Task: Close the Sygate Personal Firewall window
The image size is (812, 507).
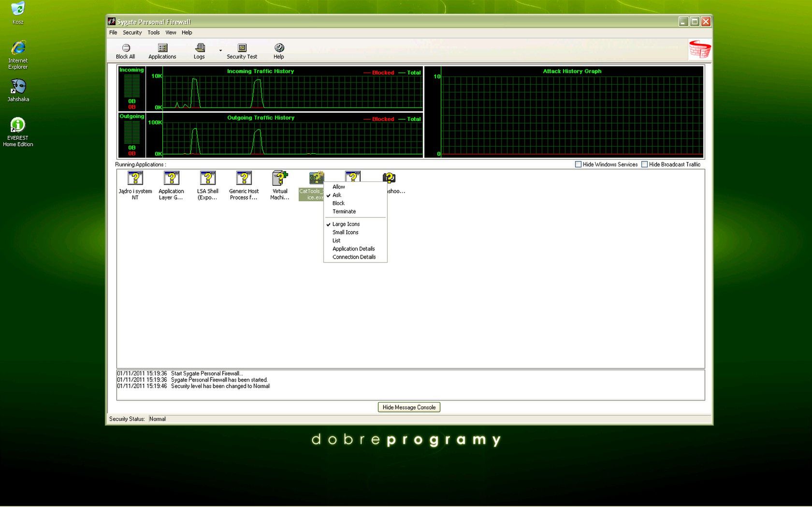Action: tap(706, 22)
